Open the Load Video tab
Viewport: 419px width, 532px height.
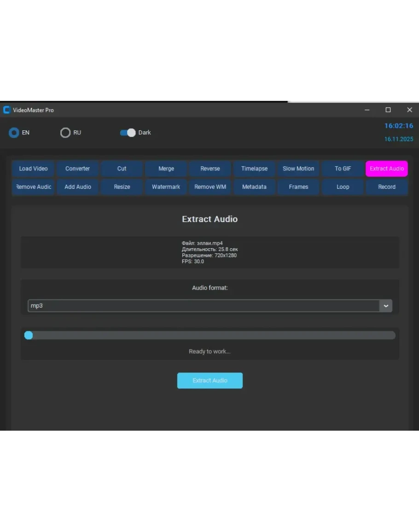coord(33,169)
